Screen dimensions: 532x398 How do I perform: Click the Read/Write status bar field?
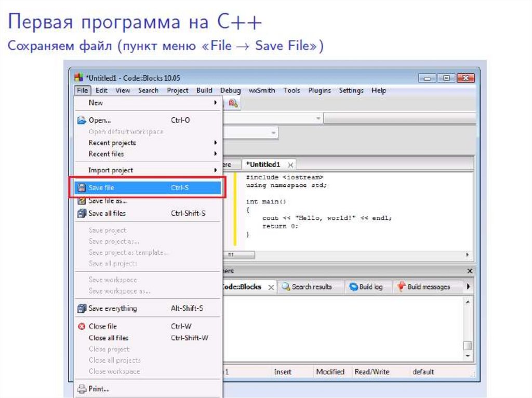pyautogui.click(x=372, y=372)
